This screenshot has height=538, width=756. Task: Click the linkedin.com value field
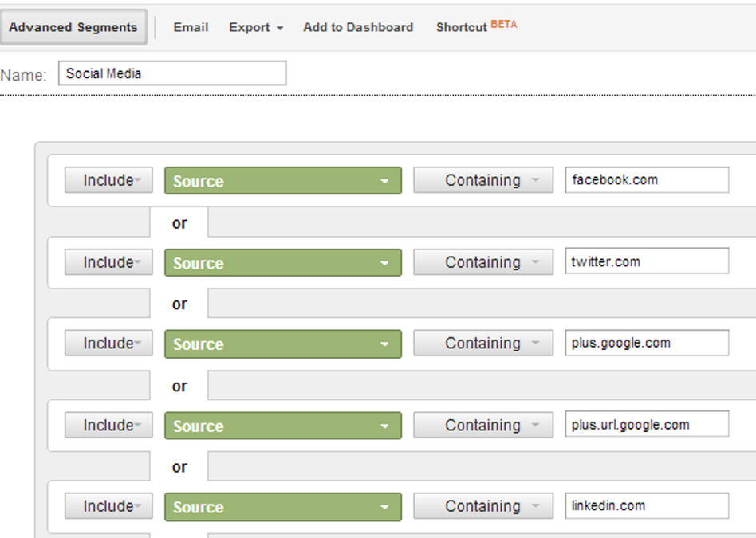[x=647, y=505]
